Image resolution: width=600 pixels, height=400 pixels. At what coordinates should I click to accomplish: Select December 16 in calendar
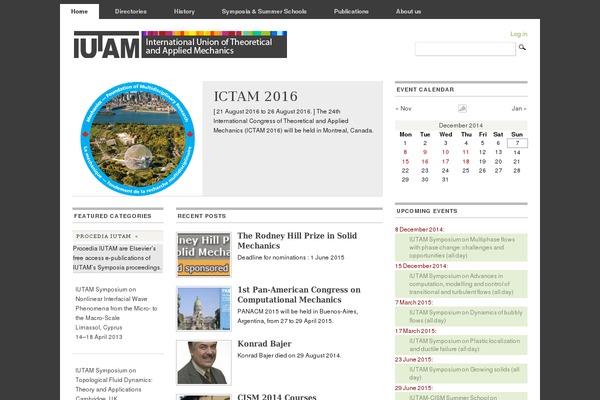pos(425,162)
